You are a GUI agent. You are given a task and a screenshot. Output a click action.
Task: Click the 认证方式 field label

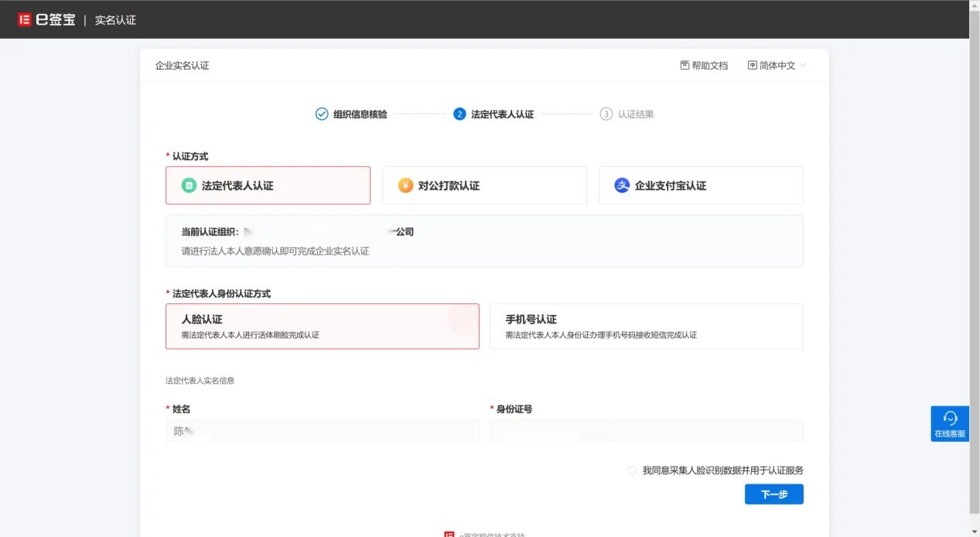(190, 156)
